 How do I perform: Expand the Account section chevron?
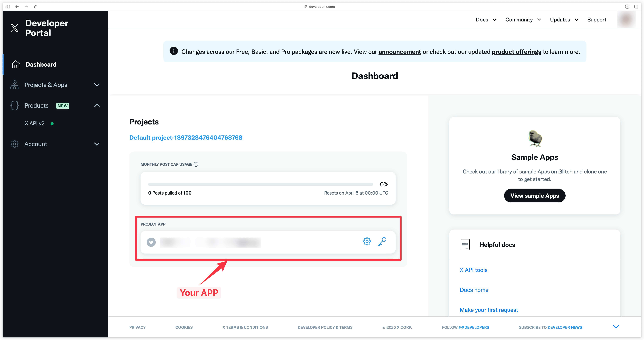(97, 144)
